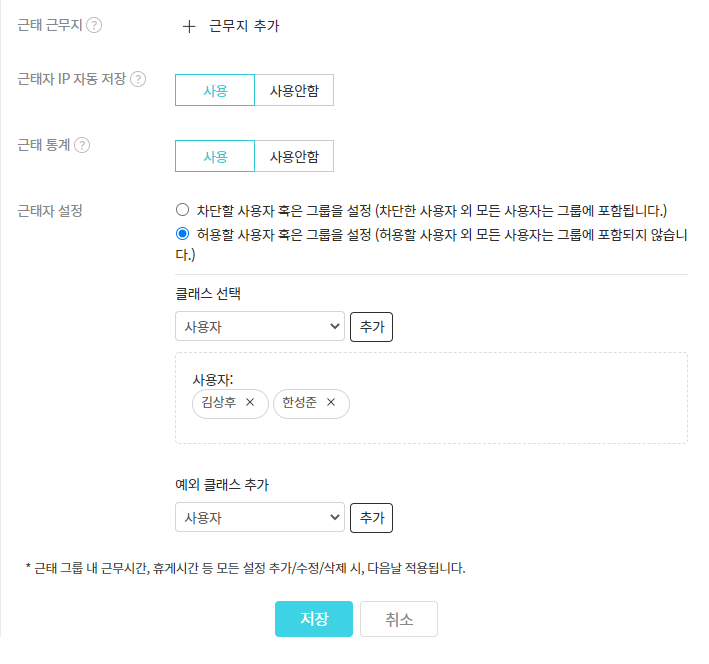Click the 근무지 추가 link text
This screenshot has height=664, width=709.
[x=244, y=27]
